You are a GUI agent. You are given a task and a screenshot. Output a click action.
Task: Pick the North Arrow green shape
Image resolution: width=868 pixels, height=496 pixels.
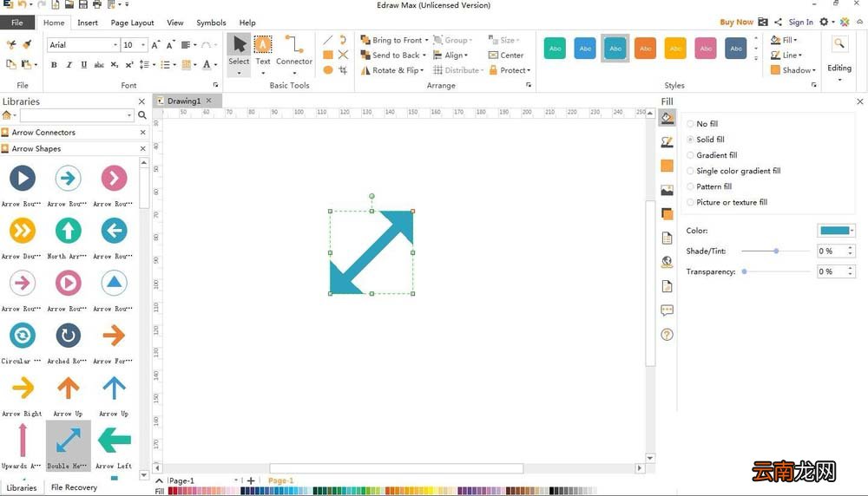click(x=68, y=231)
